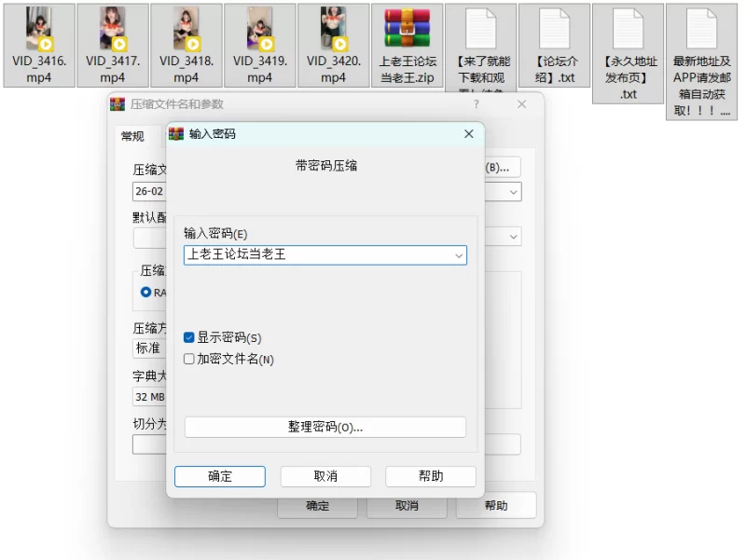This screenshot has width=746, height=560.
Task: Select the 上老王论坛当老王.zip archive icon
Action: pyautogui.click(x=408, y=28)
